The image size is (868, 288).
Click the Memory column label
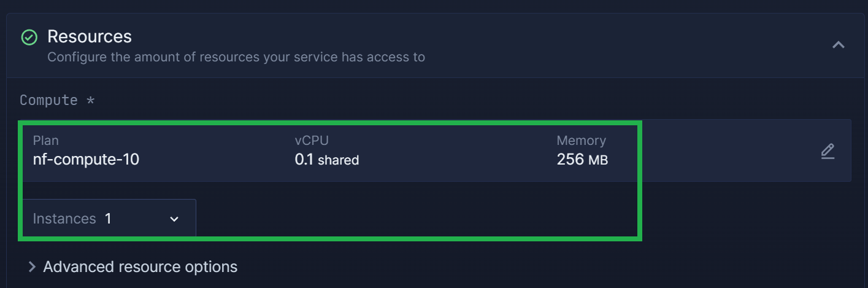[582, 141]
